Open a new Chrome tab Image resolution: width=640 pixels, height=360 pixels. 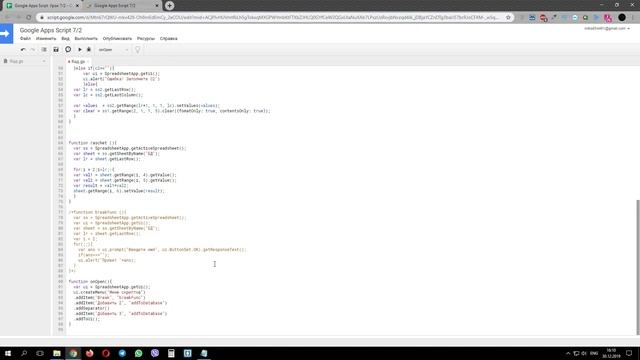169,6
